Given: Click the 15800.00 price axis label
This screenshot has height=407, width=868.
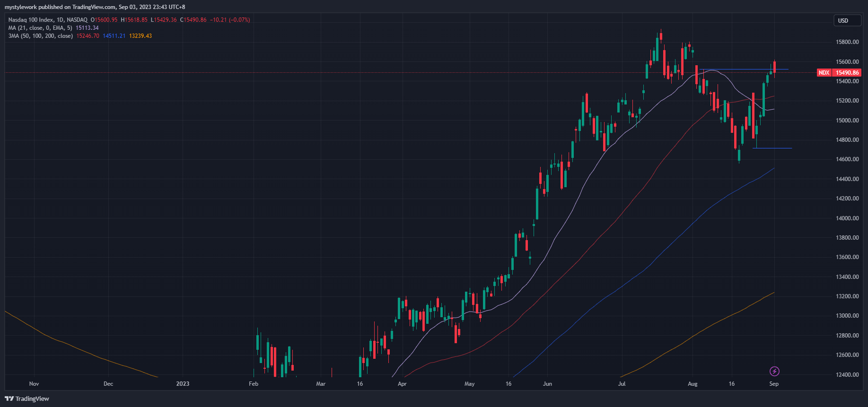Looking at the screenshot, I should click(x=847, y=42).
